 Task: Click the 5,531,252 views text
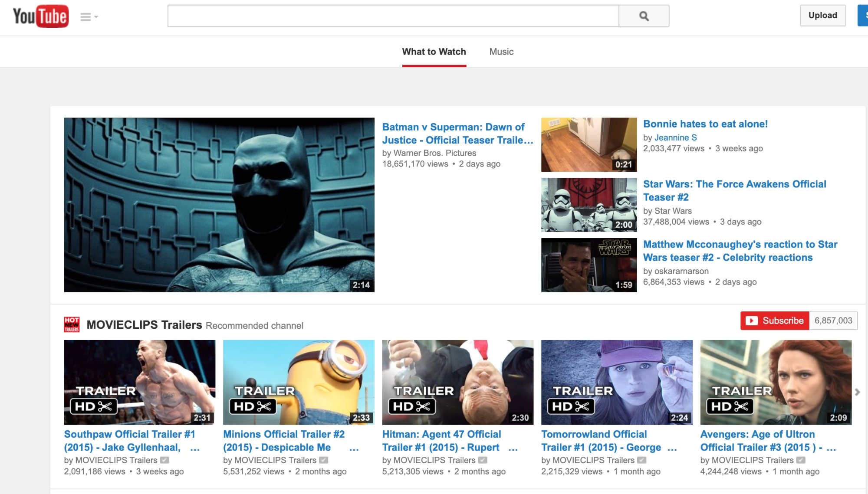pos(253,471)
